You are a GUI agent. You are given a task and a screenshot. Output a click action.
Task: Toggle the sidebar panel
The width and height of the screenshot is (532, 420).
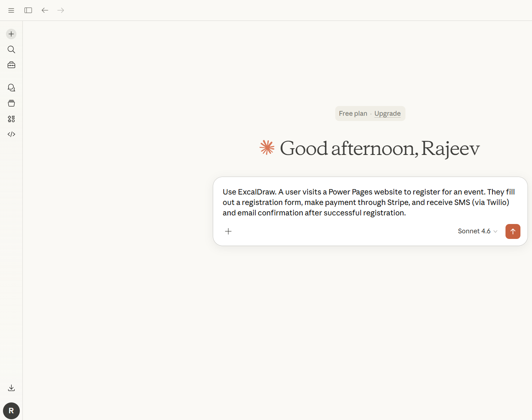28,10
